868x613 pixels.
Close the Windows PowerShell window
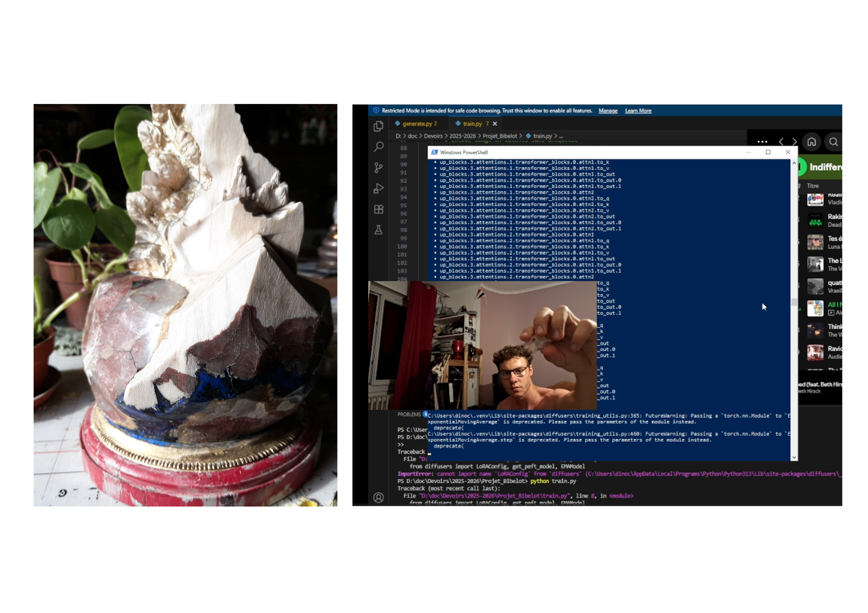tap(788, 152)
